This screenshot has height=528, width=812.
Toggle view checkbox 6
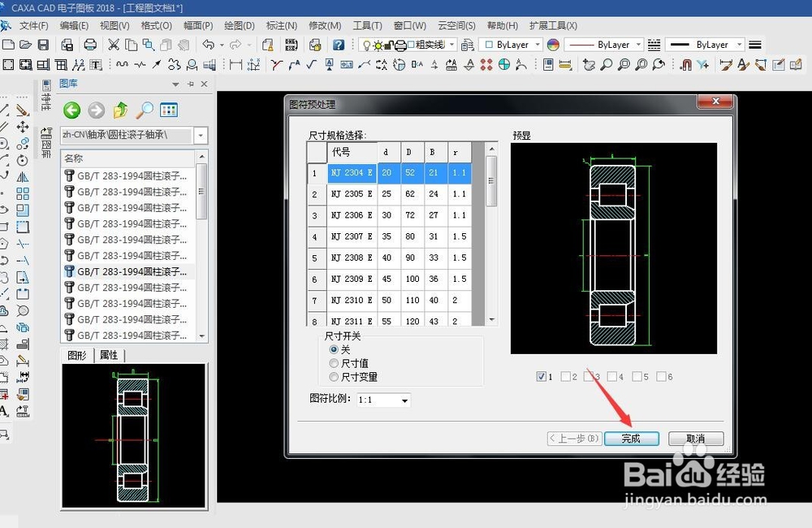pos(661,376)
